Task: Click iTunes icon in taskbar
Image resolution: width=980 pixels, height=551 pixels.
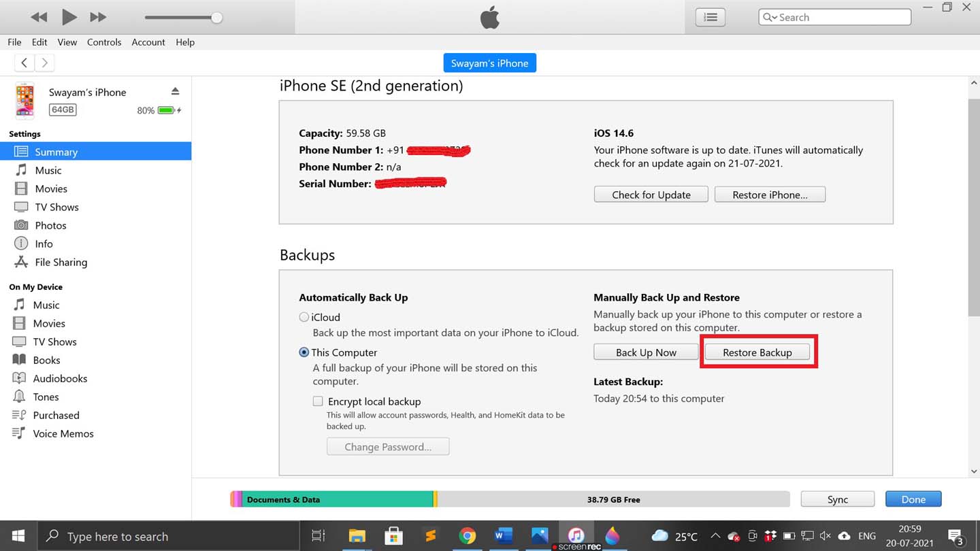Action: click(576, 536)
